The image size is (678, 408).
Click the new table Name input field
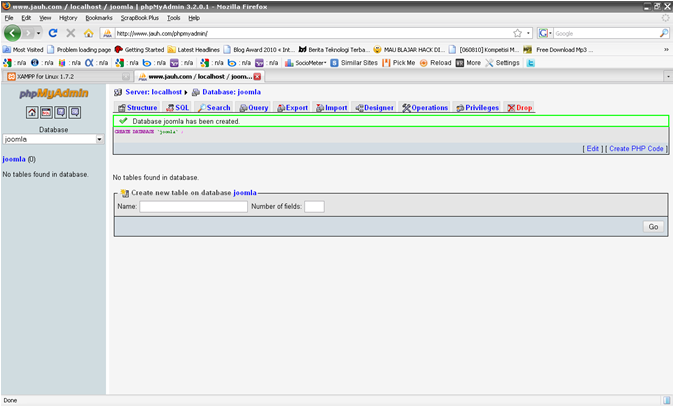[193, 207]
